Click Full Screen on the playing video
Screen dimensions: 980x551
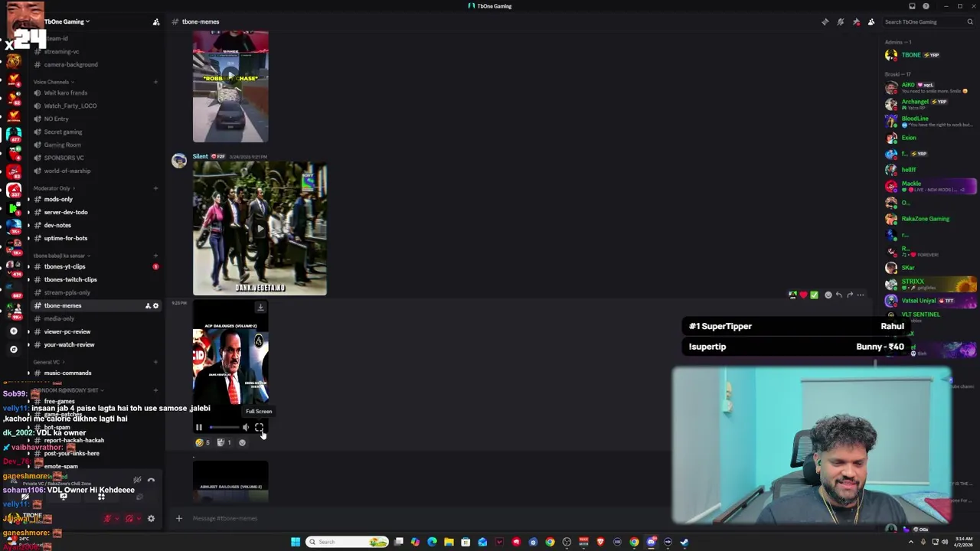coord(259,428)
